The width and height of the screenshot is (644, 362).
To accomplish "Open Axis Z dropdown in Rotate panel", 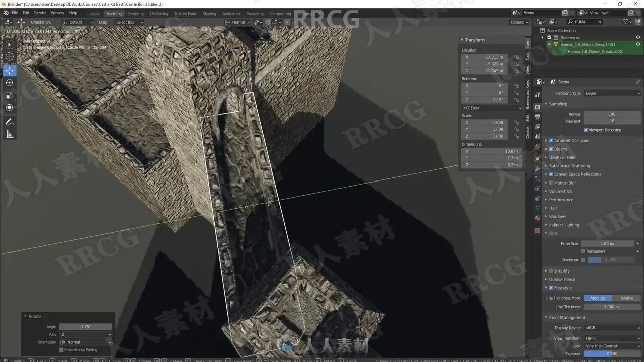I will (86, 334).
